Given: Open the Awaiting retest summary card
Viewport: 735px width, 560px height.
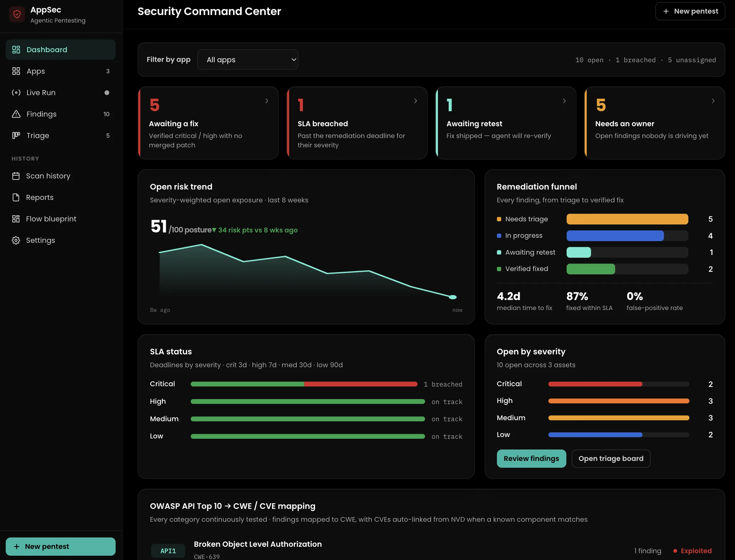Looking at the screenshot, I should coord(506,123).
